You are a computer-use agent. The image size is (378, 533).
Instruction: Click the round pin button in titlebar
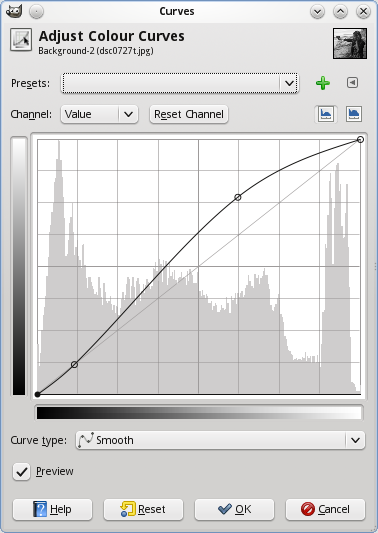click(x=36, y=12)
